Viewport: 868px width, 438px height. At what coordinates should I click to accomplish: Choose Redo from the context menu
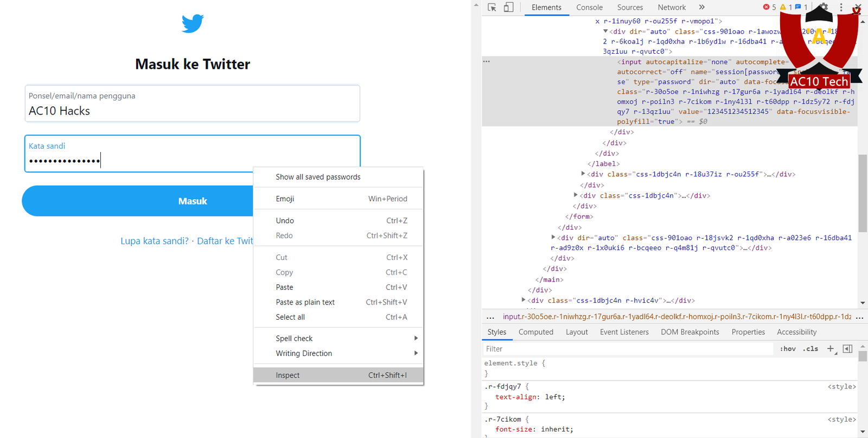click(339, 236)
